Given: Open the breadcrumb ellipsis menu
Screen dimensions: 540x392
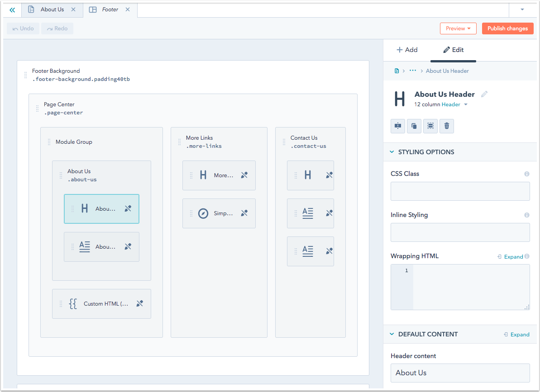Looking at the screenshot, I should coord(412,71).
